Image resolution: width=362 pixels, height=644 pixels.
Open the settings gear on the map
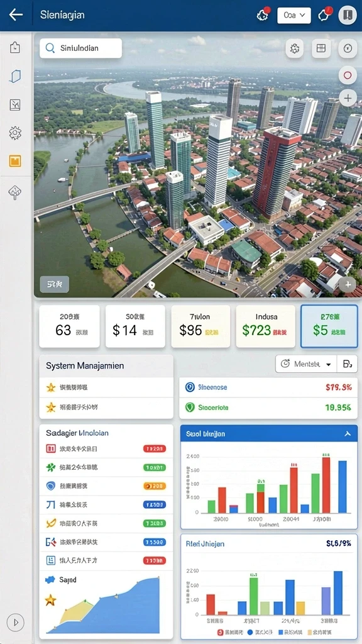point(295,48)
